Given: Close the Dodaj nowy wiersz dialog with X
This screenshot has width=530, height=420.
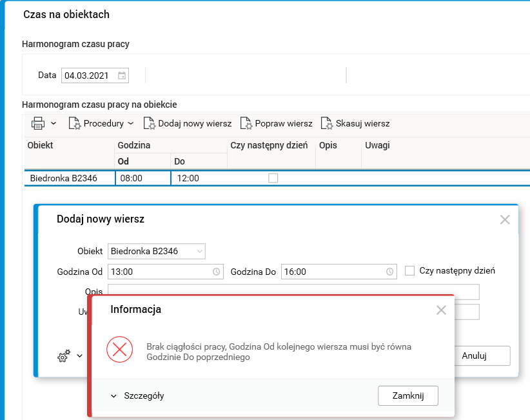Looking at the screenshot, I should (505, 219).
